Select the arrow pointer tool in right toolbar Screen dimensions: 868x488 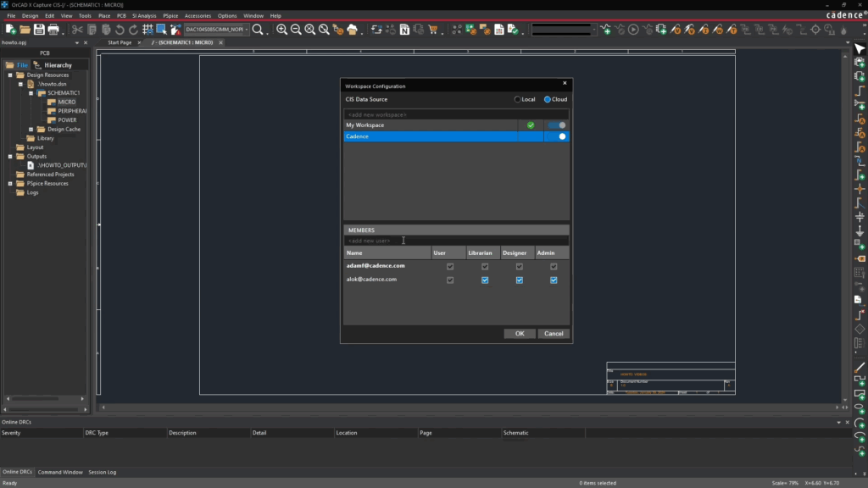pyautogui.click(x=859, y=50)
